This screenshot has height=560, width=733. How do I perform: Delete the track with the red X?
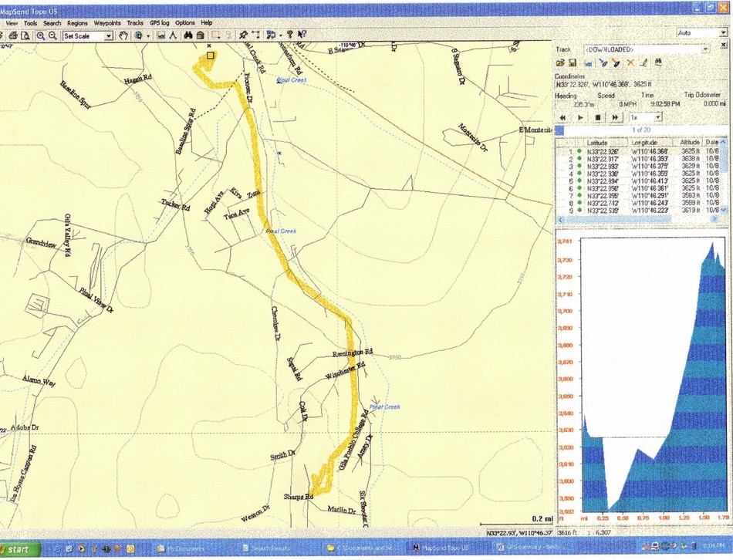(630, 62)
